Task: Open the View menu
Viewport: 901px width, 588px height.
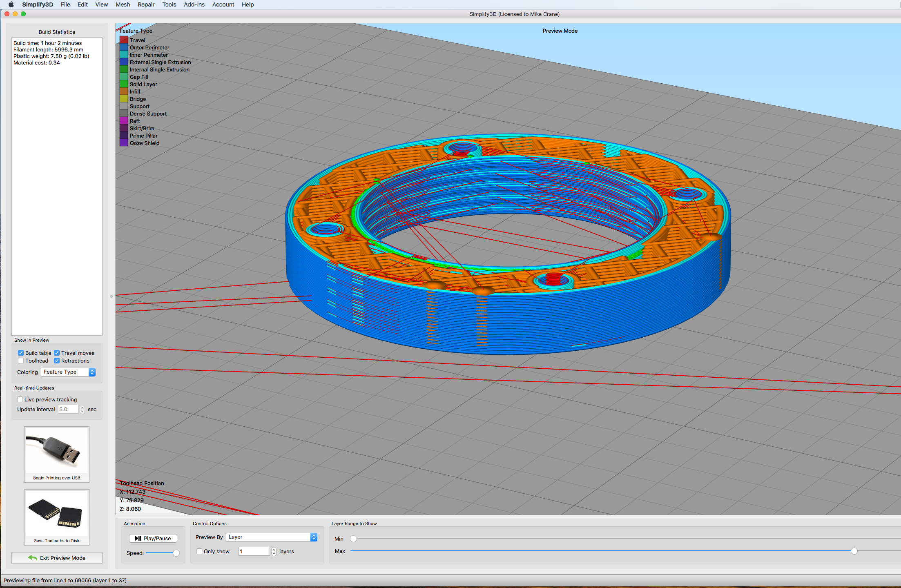Action: pyautogui.click(x=101, y=4)
